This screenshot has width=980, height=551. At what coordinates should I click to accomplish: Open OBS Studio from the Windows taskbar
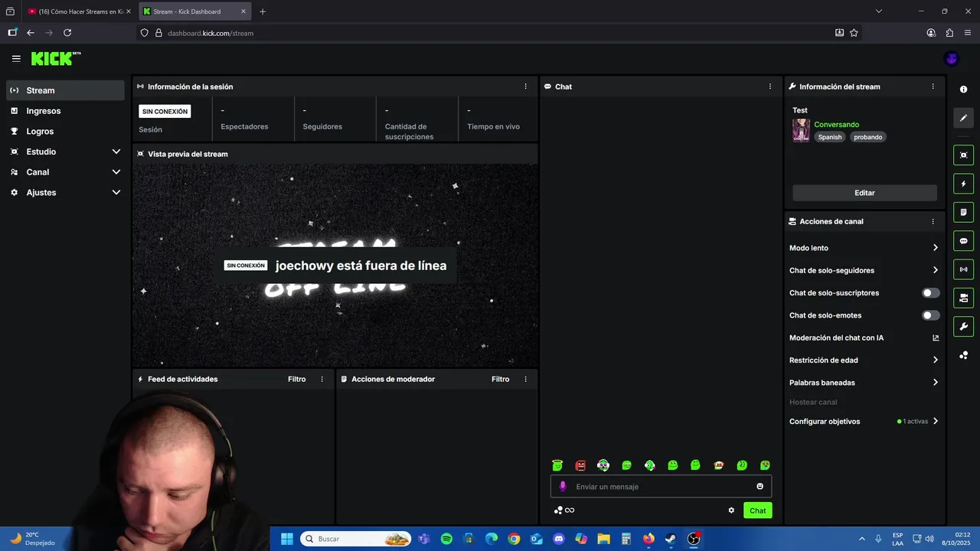pos(694,539)
